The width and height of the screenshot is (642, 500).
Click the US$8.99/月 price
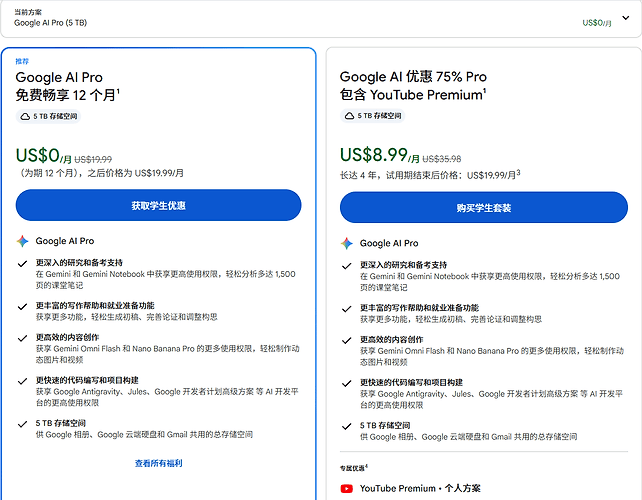(380, 155)
